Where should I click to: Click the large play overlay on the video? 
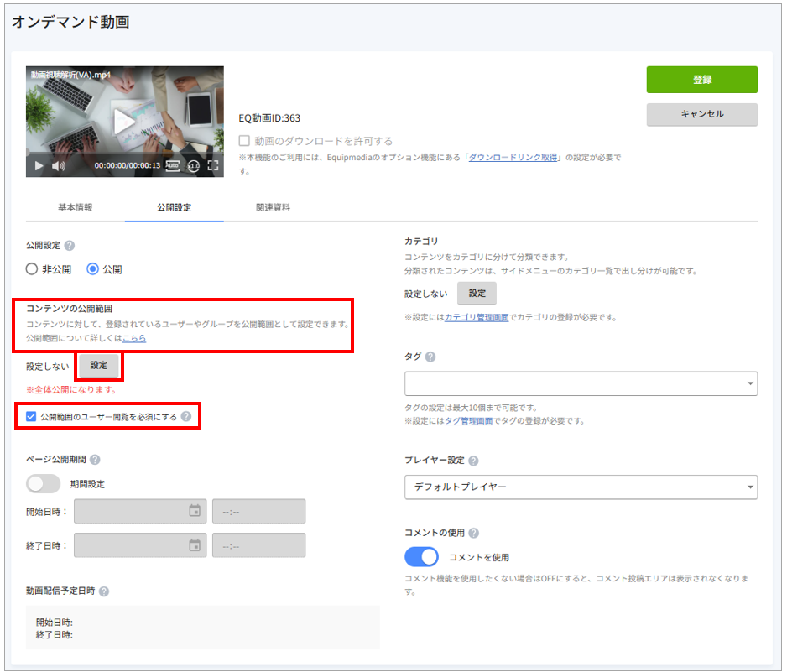pos(123,122)
